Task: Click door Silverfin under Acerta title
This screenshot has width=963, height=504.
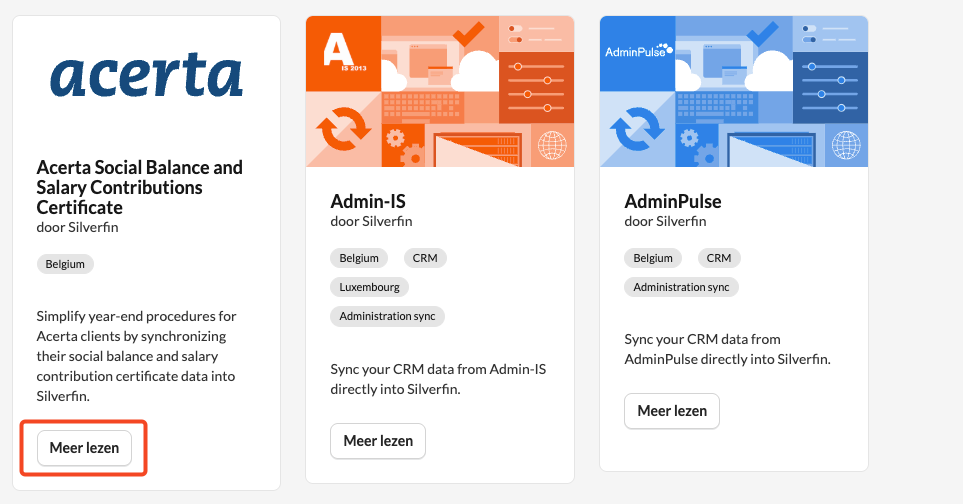Action: pos(77,227)
